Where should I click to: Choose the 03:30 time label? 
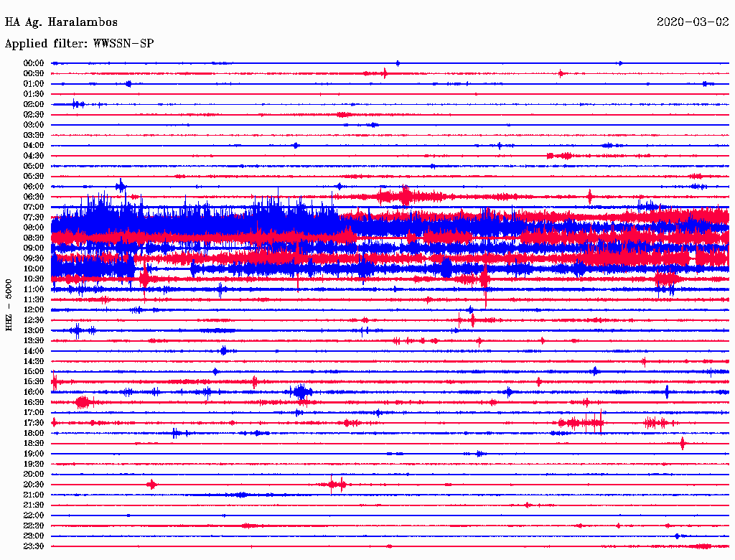(34, 136)
